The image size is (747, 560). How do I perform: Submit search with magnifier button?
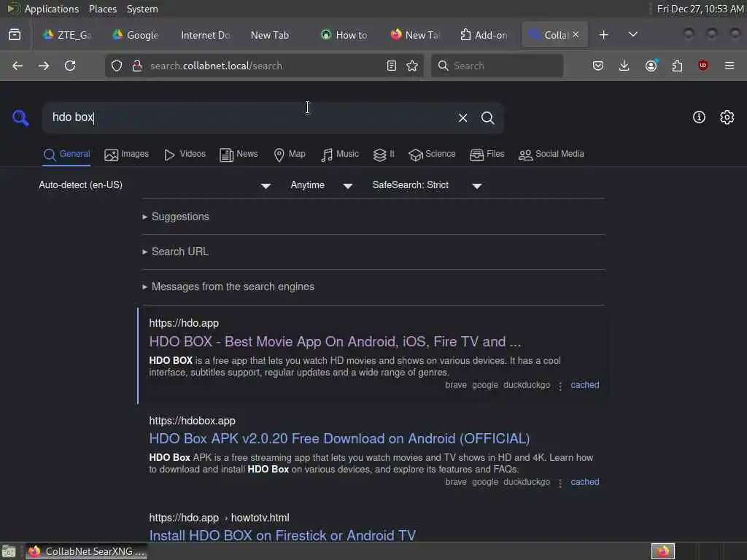click(x=487, y=117)
